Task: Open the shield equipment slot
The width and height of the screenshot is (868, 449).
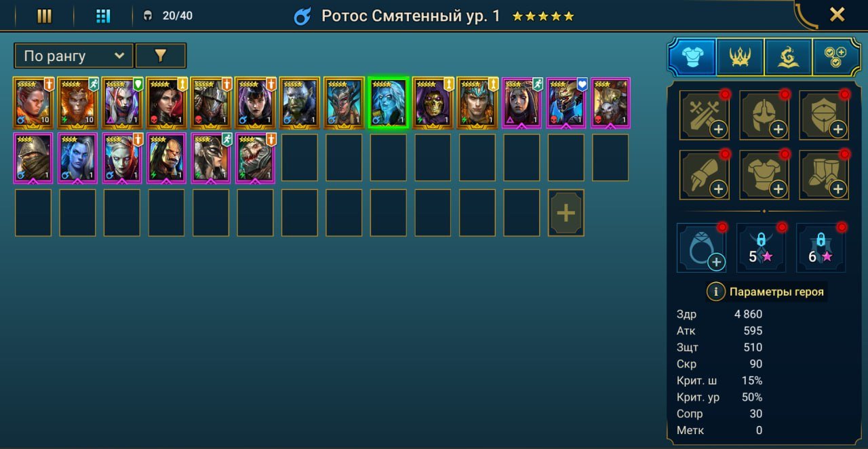Action: [823, 115]
